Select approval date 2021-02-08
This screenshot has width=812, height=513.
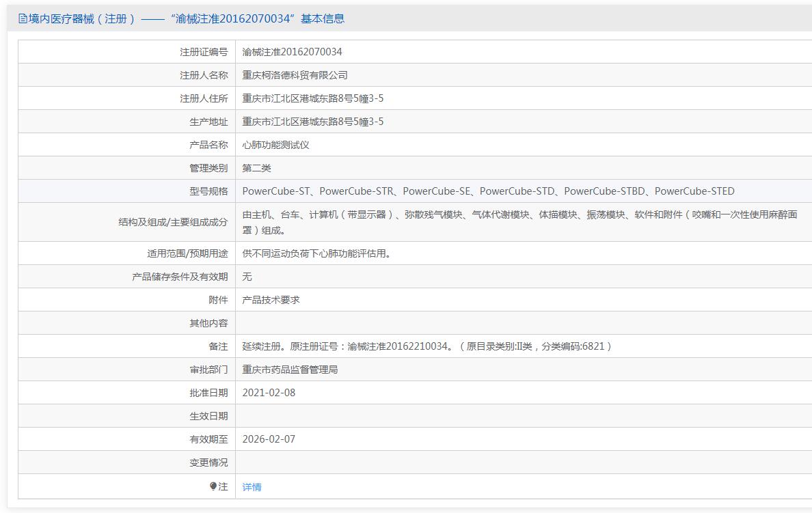coord(269,392)
